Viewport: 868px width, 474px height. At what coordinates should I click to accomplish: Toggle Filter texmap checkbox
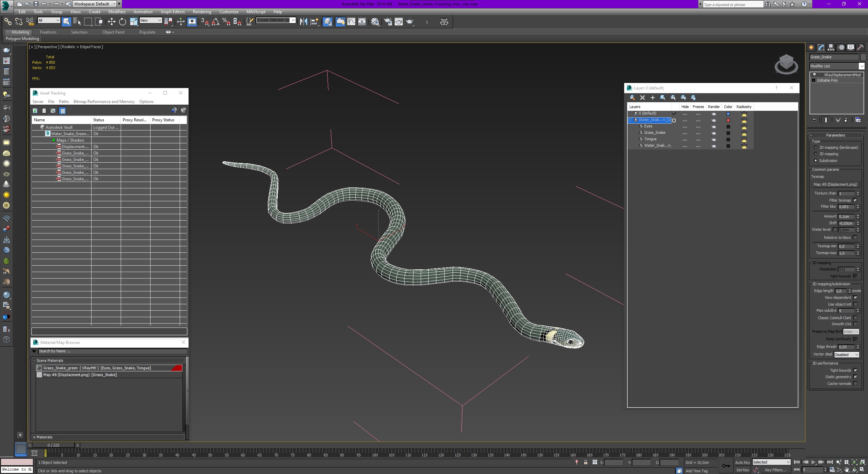pos(855,200)
